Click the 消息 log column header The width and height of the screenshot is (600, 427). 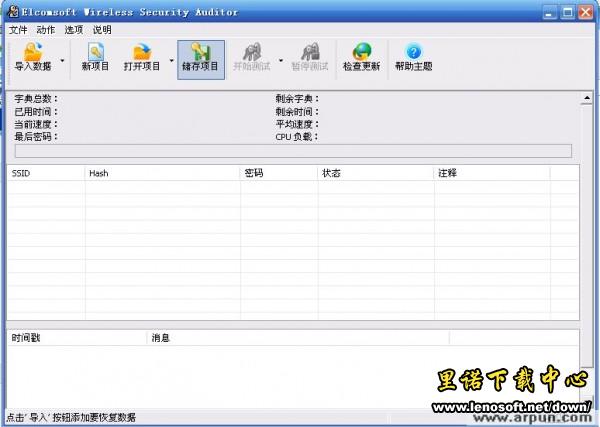[x=298, y=338]
